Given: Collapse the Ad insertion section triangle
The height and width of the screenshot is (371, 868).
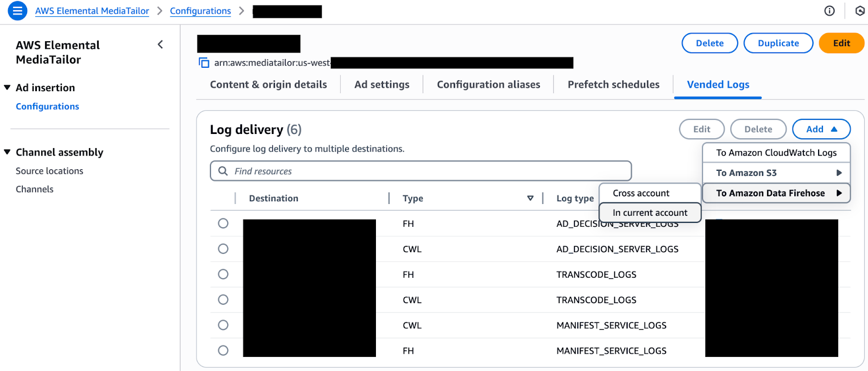Looking at the screenshot, I should point(7,87).
